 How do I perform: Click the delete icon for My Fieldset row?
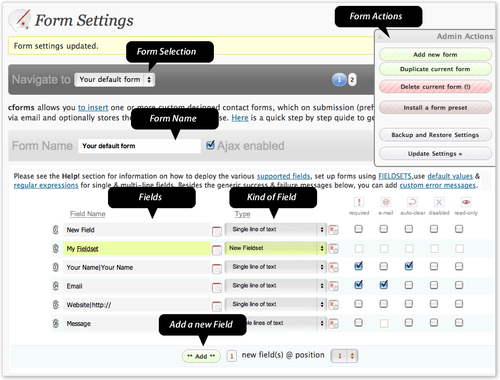click(334, 249)
